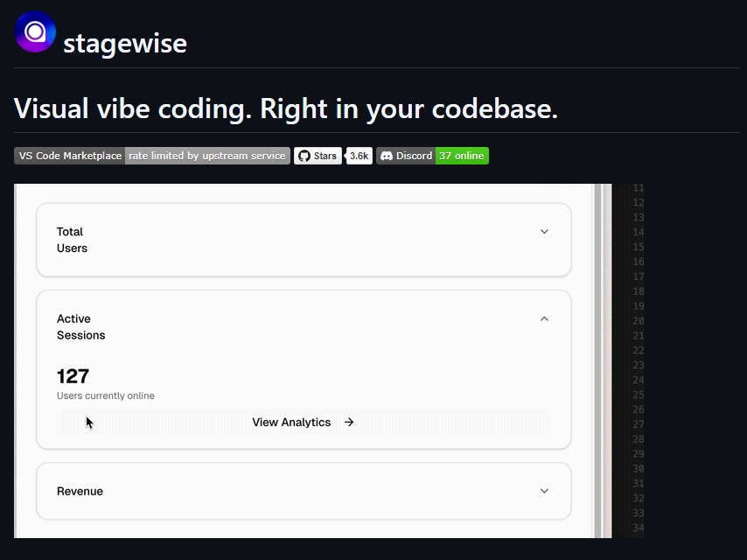Expand the Revenue card chevron
The height and width of the screenshot is (560, 747).
click(544, 491)
